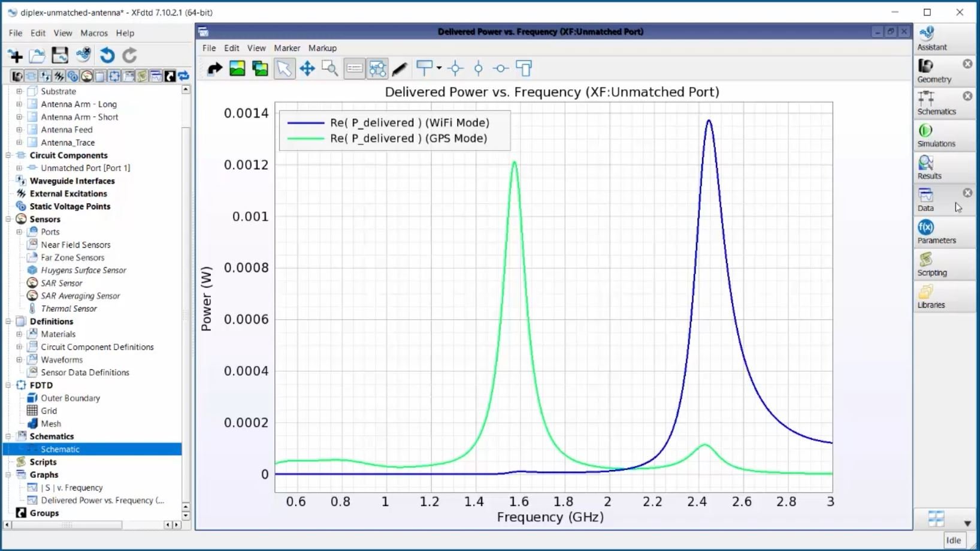Toggle the arrow Select mode in the plot toolbar
This screenshot has width=980, height=551.
pyautogui.click(x=285, y=68)
